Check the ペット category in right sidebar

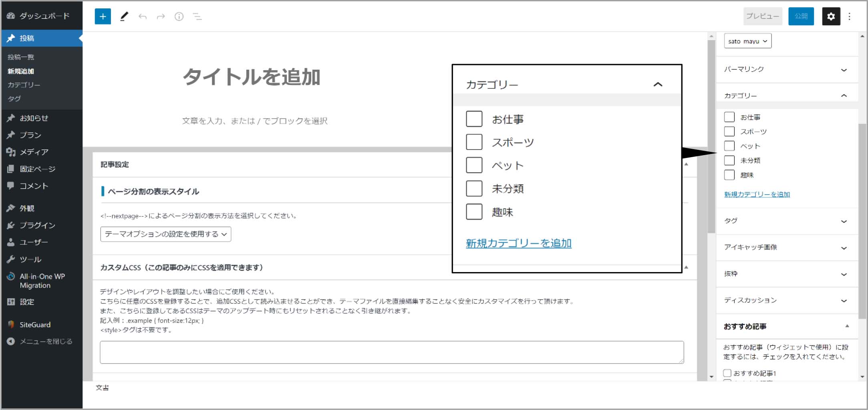pos(729,146)
